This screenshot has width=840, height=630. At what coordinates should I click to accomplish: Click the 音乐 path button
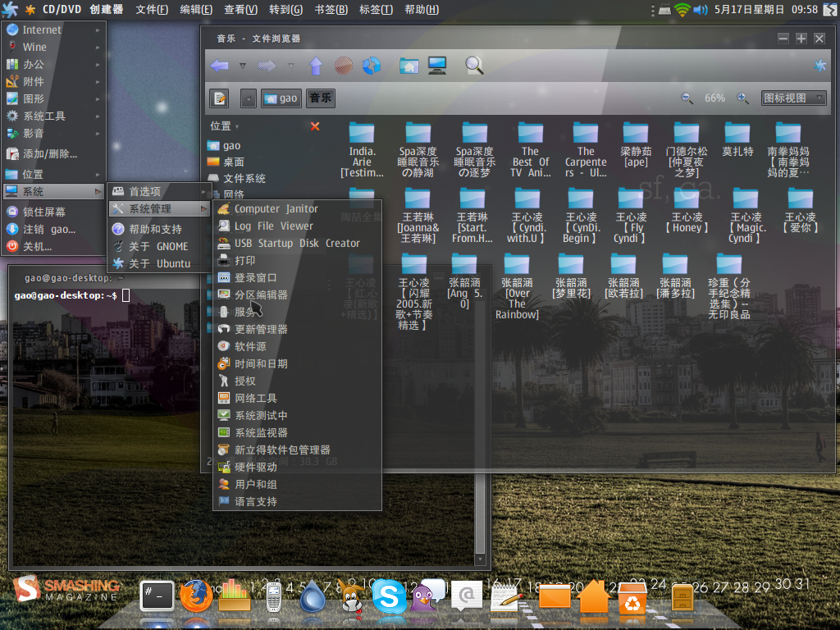tap(321, 98)
